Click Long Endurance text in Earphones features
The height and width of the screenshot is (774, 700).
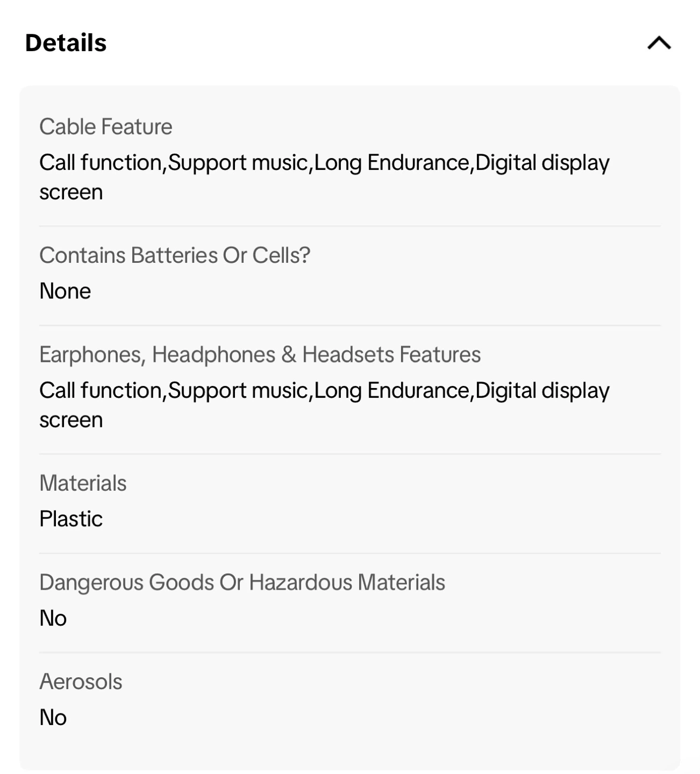(391, 390)
